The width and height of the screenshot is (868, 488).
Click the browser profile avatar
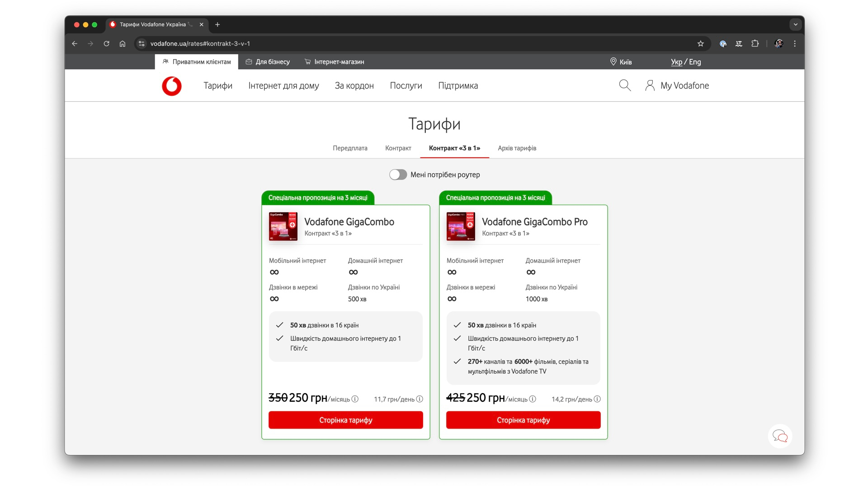pos(778,44)
